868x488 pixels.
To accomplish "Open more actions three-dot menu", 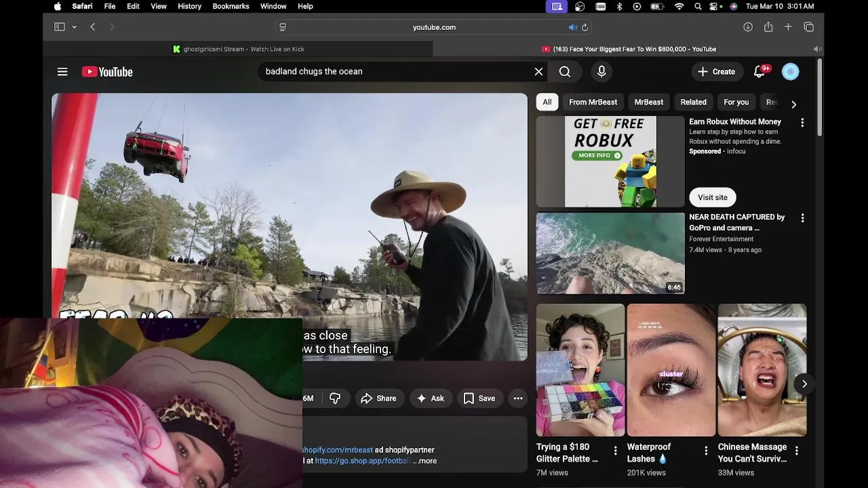I will [518, 399].
